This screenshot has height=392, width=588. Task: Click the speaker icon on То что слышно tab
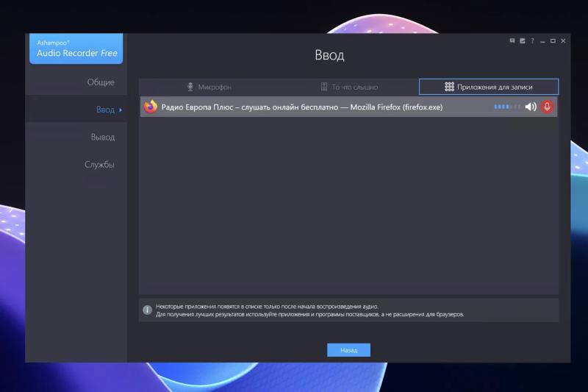[x=324, y=87]
